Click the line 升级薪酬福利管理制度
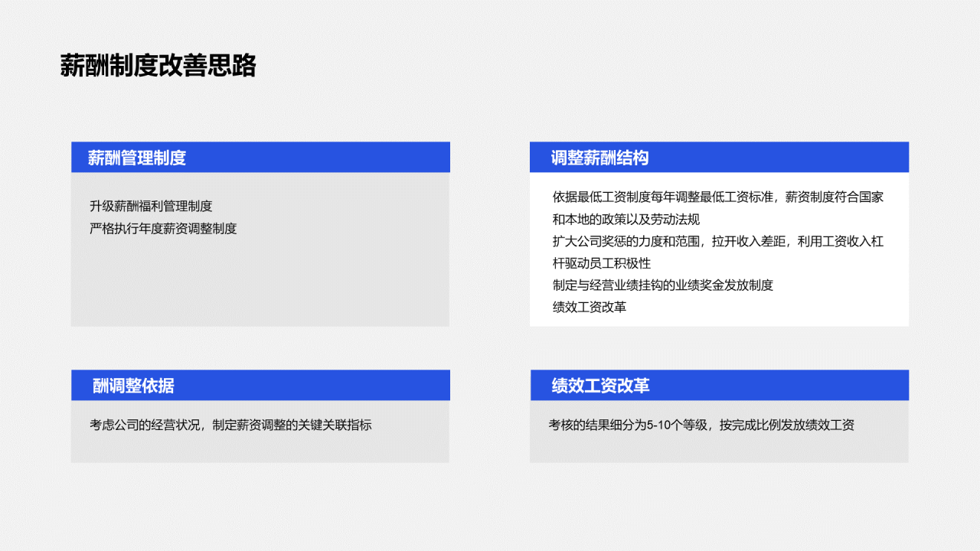The width and height of the screenshot is (980, 551). [x=151, y=206]
